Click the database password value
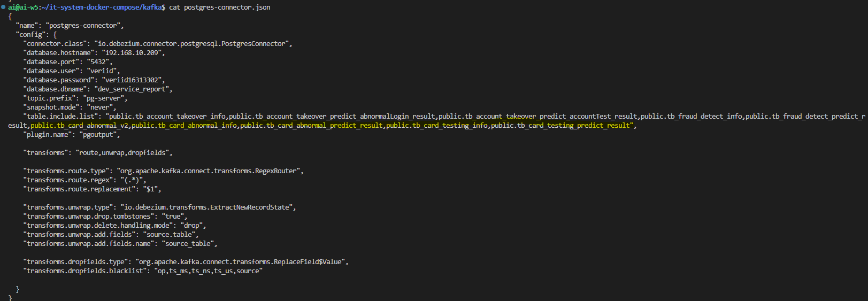Screen dimensions: 868x301 [133, 80]
